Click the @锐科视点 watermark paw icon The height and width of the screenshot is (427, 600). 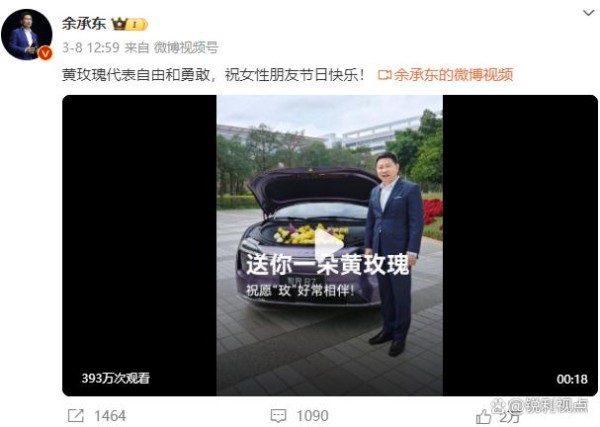coord(498,405)
